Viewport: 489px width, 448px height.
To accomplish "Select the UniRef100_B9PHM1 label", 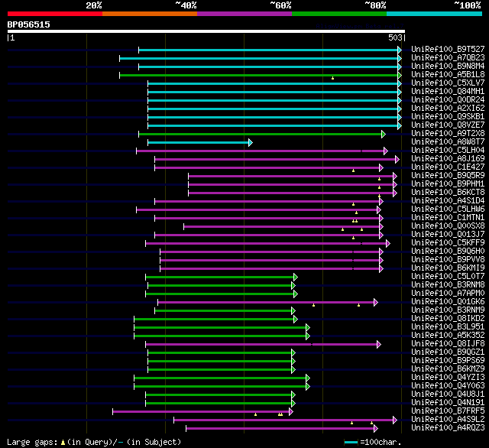I will 448,183.
